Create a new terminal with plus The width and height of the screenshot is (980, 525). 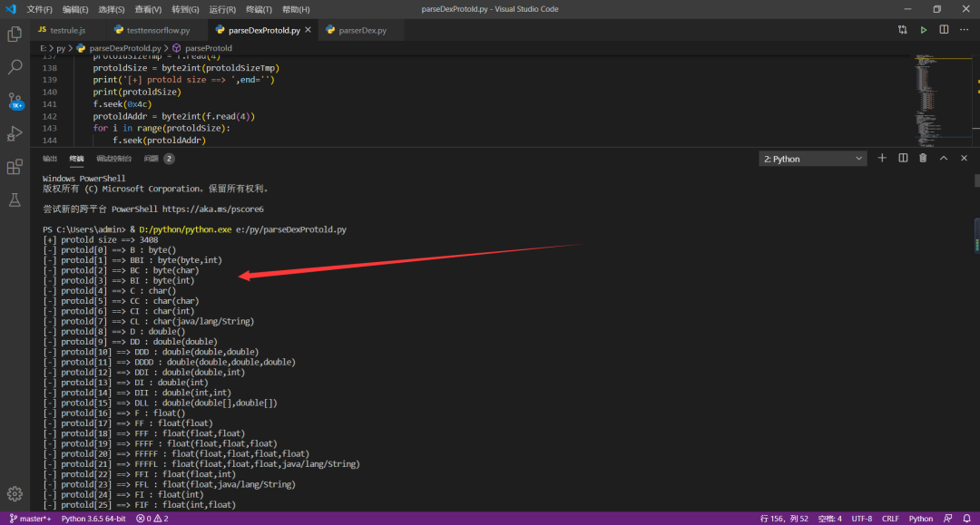click(882, 159)
